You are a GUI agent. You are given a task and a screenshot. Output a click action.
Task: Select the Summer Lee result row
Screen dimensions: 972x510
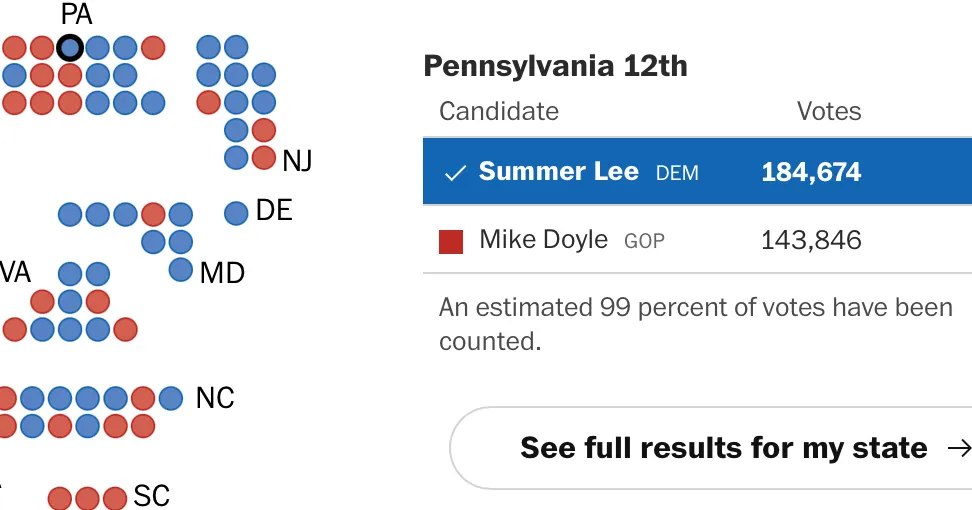pos(697,172)
